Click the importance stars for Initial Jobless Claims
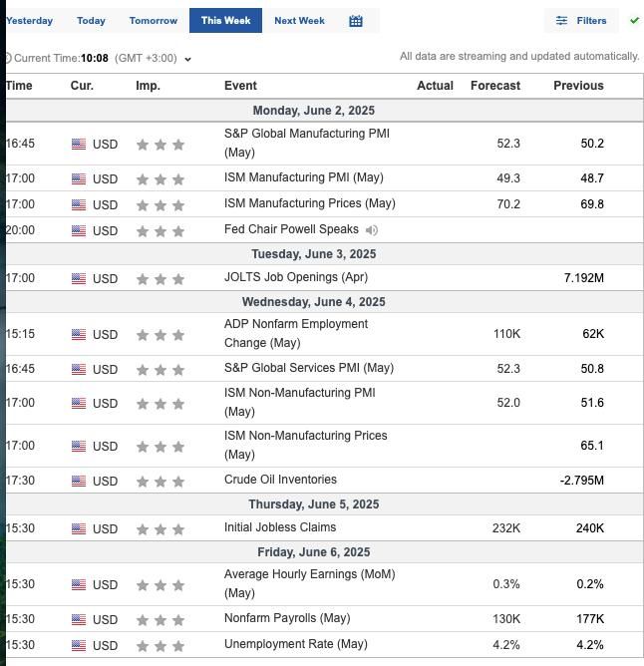644x666 pixels. click(x=160, y=528)
